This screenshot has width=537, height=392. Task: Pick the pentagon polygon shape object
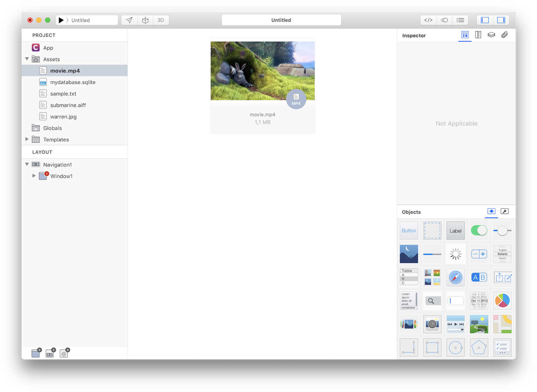point(479,348)
